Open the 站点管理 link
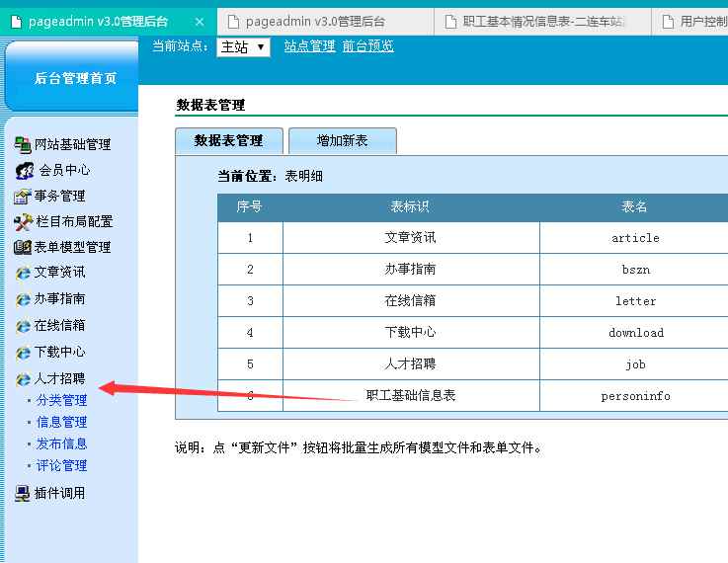 (x=309, y=45)
